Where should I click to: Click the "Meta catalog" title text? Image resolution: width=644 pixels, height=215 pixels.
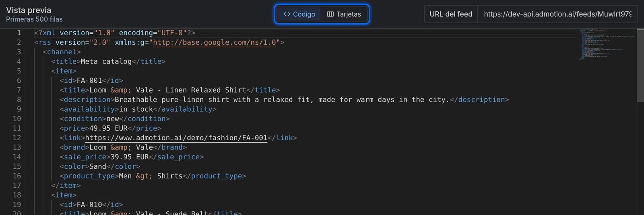[x=106, y=61]
